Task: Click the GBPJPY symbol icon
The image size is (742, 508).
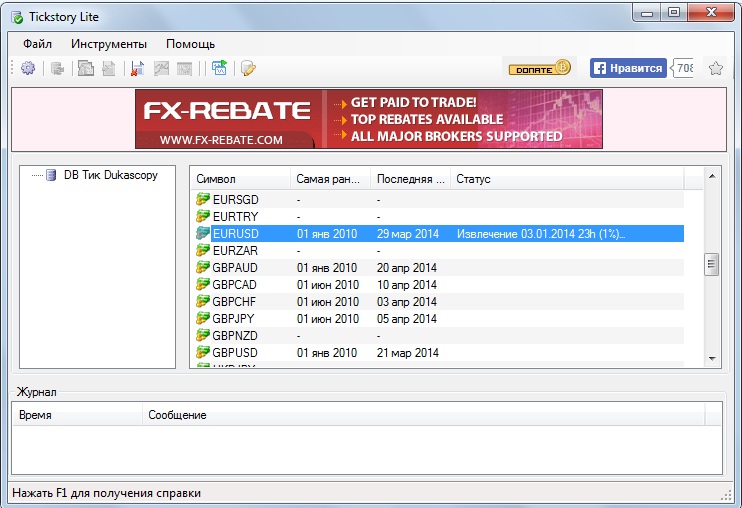Action: [x=203, y=318]
